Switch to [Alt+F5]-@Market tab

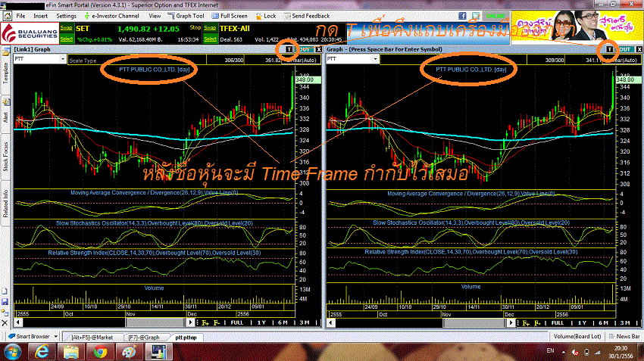pos(92,338)
